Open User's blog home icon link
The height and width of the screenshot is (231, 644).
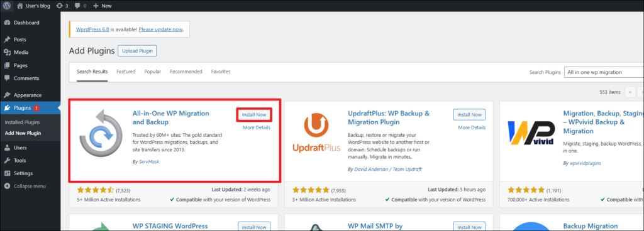20,6
